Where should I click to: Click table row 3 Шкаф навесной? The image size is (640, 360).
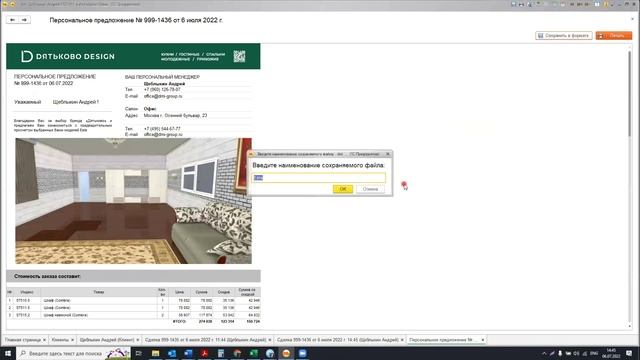pos(133,315)
